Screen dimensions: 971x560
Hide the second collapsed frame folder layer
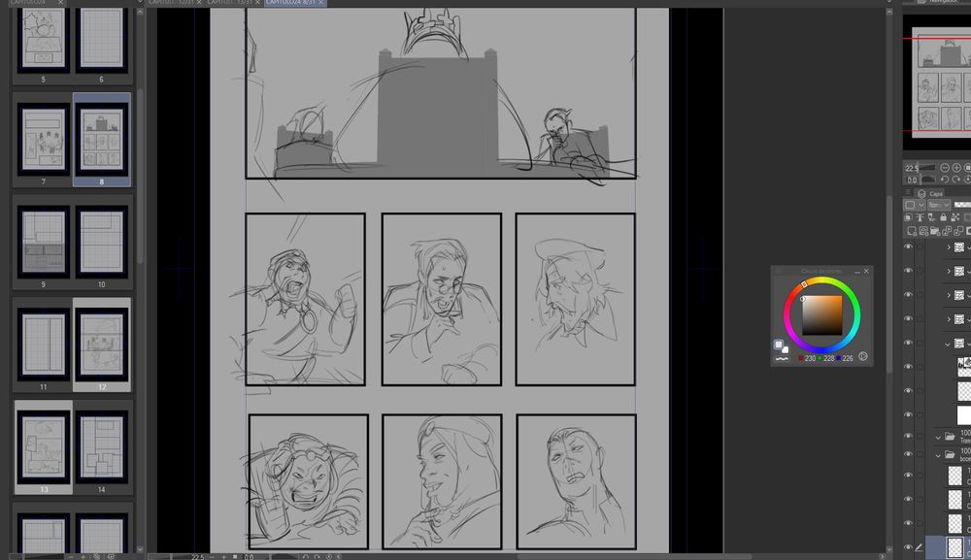pyautogui.click(x=909, y=270)
